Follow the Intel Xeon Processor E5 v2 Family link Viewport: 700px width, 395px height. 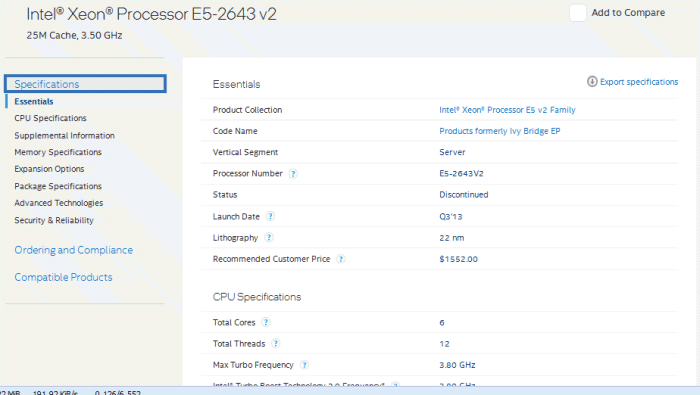[x=507, y=110]
